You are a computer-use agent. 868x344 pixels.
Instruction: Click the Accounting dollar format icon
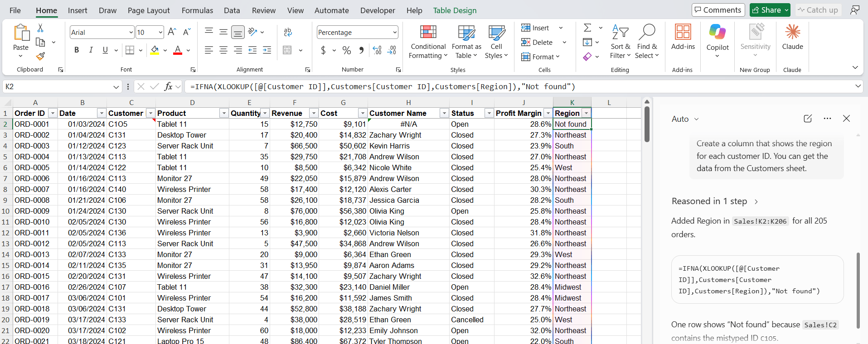[323, 50]
